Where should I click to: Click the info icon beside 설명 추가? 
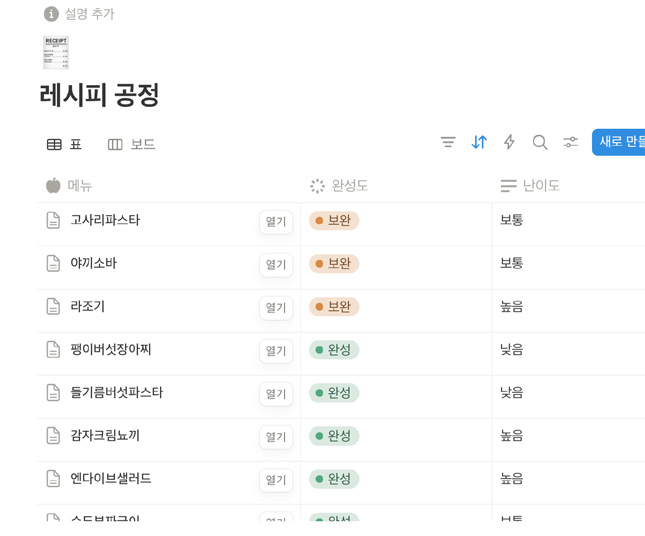[51, 14]
